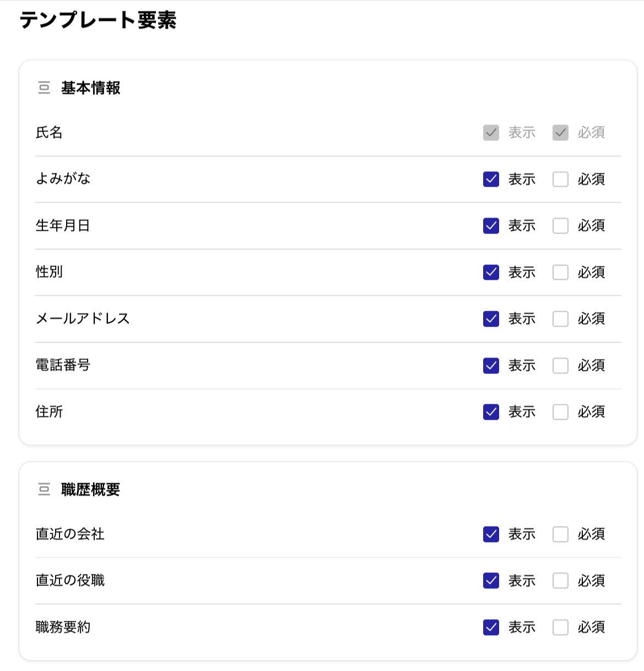The image size is (644, 671).
Task: Tick 必須 checkbox for 電話番号
Action: point(560,365)
